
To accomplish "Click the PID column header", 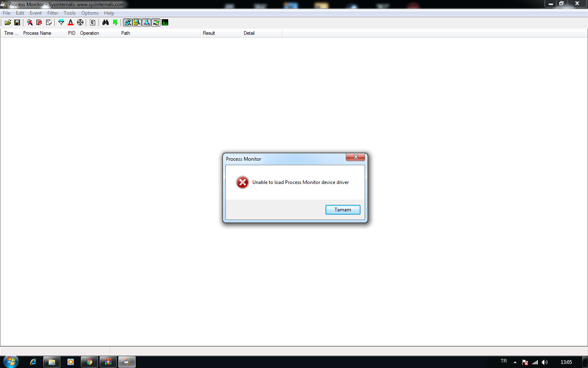I will coord(70,33).
